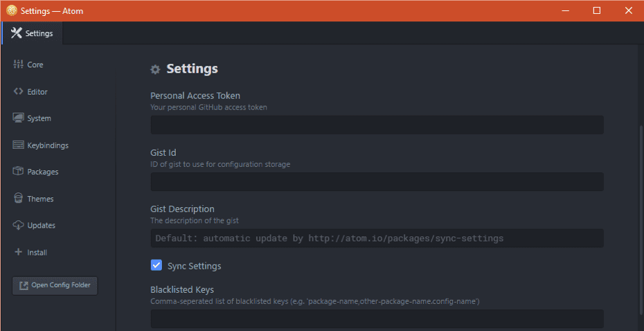Close the Atom window
Viewport: 644px width, 331px height.
628,10
